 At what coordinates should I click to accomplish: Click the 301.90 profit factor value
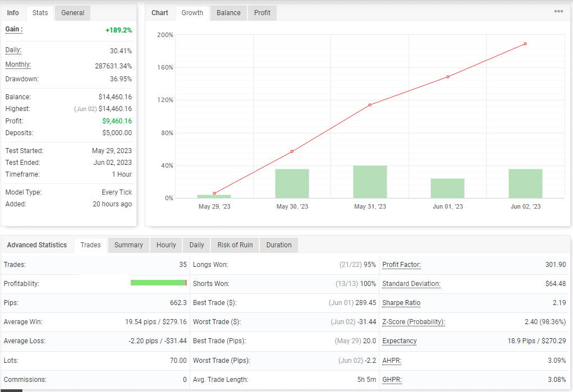(556, 265)
